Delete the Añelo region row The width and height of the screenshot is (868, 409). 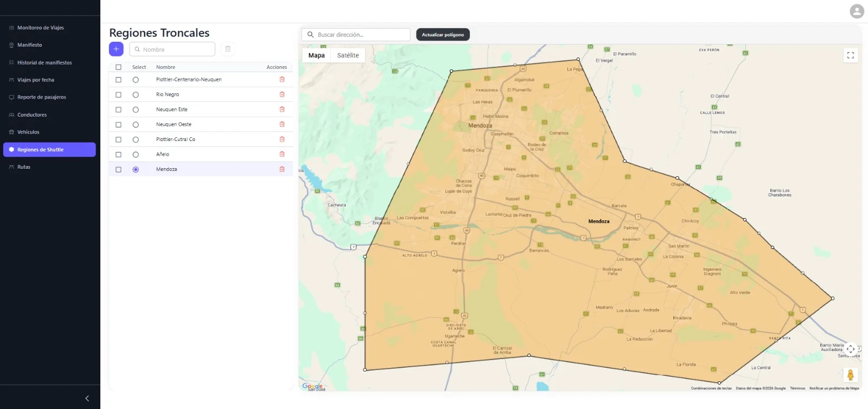pyautogui.click(x=282, y=154)
